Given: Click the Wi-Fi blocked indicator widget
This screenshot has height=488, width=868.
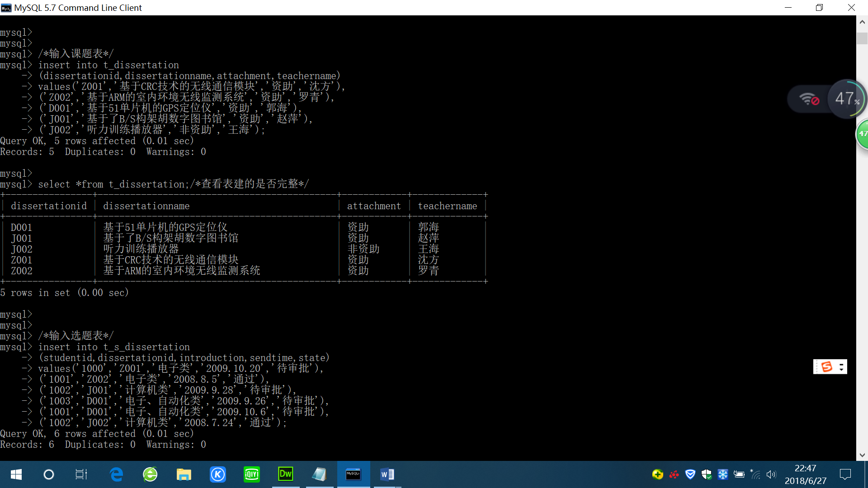Looking at the screenshot, I should [809, 99].
